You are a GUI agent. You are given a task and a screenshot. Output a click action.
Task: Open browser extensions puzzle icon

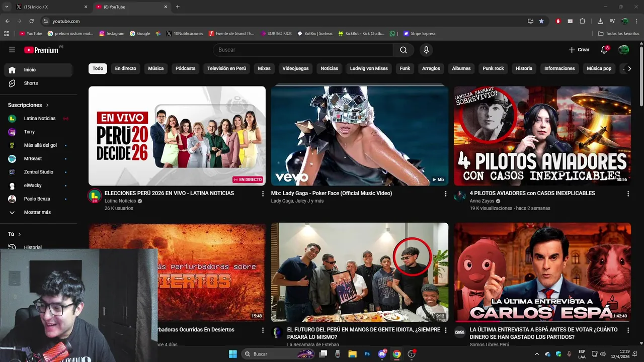tap(583, 21)
